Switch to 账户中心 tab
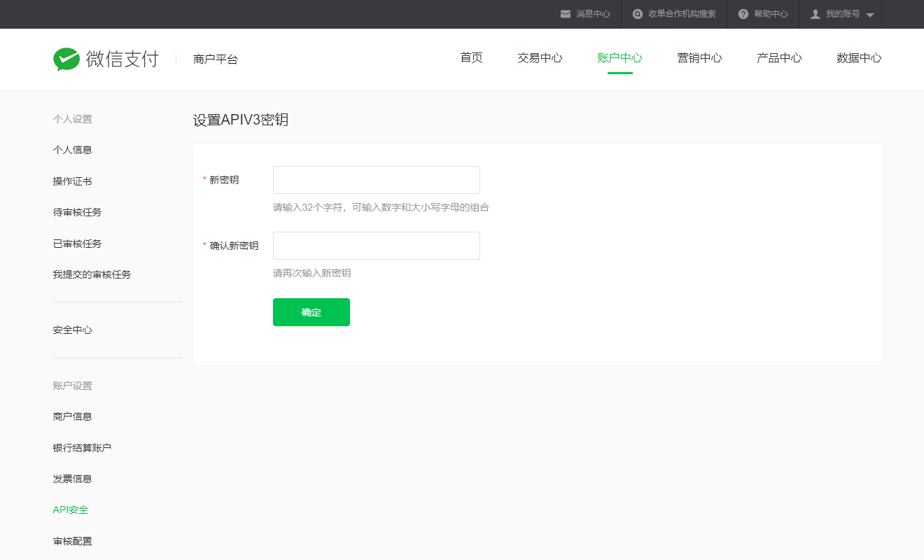Image resolution: width=924 pixels, height=560 pixels. [x=619, y=58]
